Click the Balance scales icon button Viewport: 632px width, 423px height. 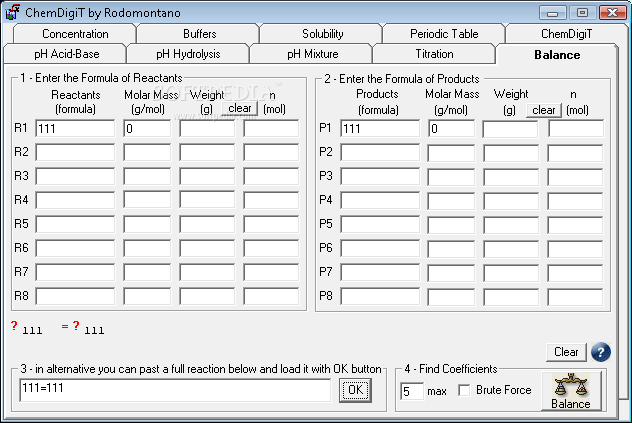[572, 391]
